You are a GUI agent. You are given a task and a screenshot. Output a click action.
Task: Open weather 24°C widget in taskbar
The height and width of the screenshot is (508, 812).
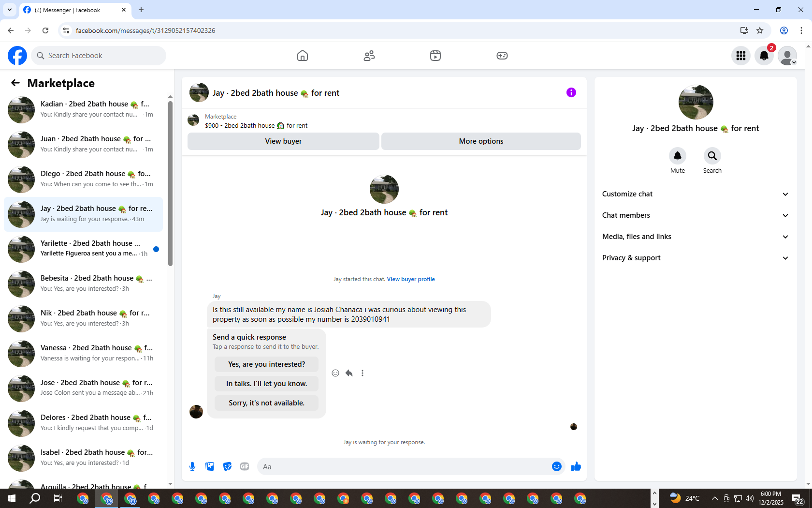[x=685, y=498]
